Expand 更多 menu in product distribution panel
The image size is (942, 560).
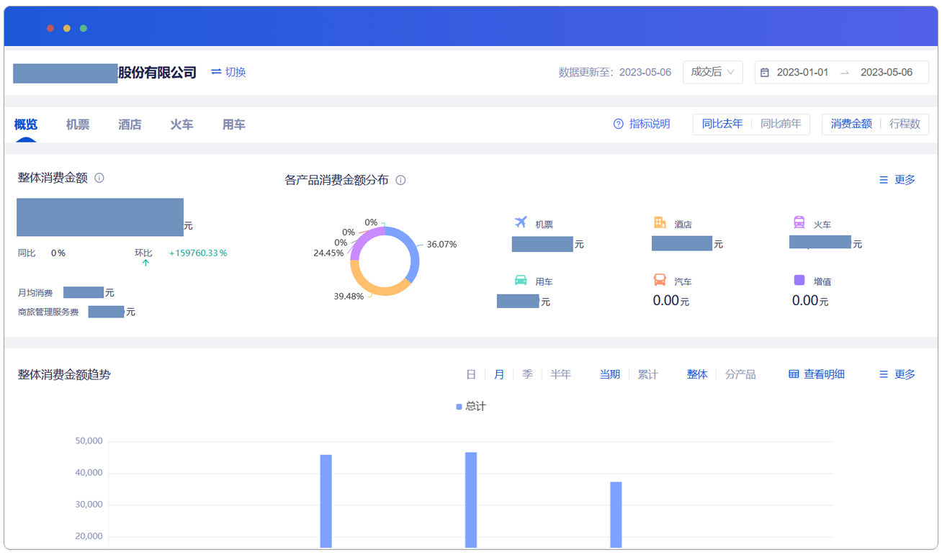click(897, 180)
